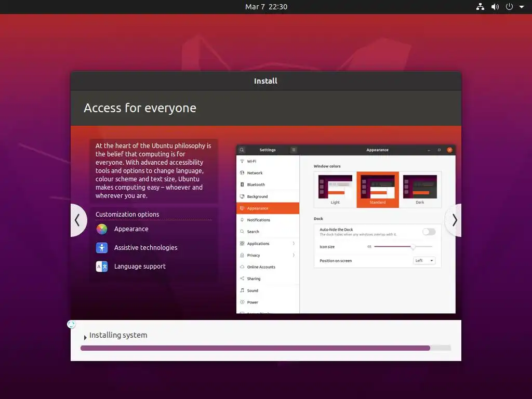The height and width of the screenshot is (399, 532).
Task: Toggle the Auto-hide the Dock switch
Action: pyautogui.click(x=429, y=232)
